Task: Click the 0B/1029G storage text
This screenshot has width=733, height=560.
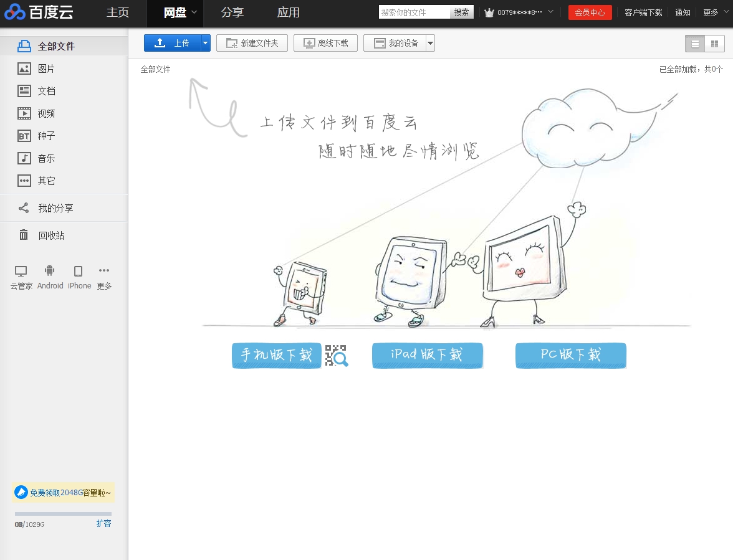Action: pos(29,524)
